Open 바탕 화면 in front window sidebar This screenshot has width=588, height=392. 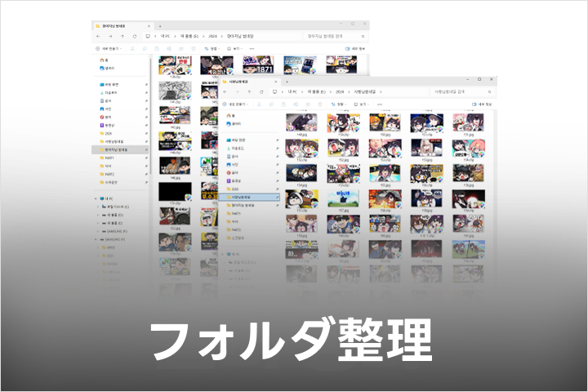pyautogui.click(x=236, y=140)
